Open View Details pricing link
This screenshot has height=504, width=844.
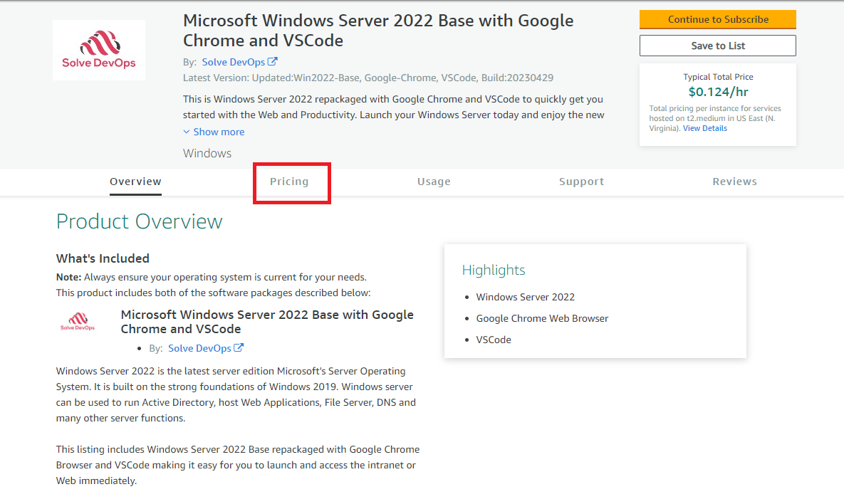[x=704, y=129]
